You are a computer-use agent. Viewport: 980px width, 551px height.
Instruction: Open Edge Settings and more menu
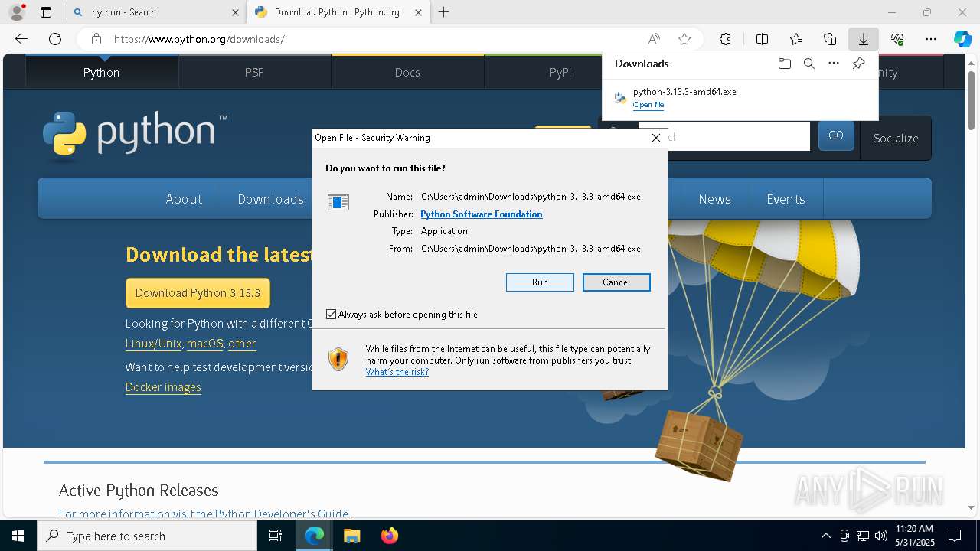coord(931,39)
